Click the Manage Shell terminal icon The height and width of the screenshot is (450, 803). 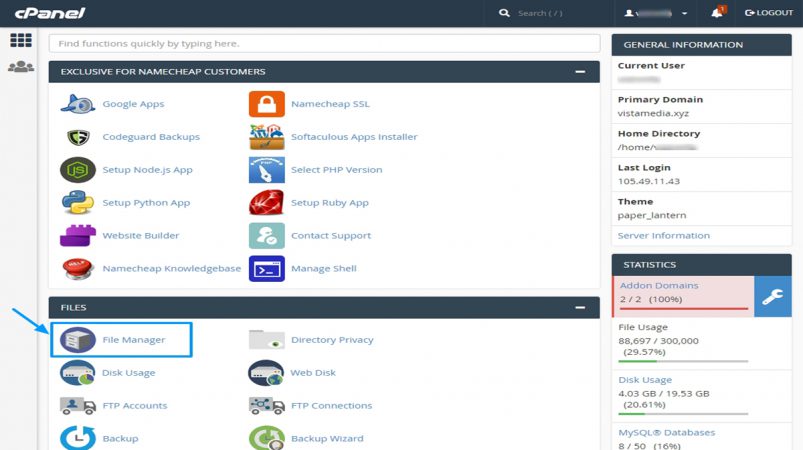coord(266,269)
